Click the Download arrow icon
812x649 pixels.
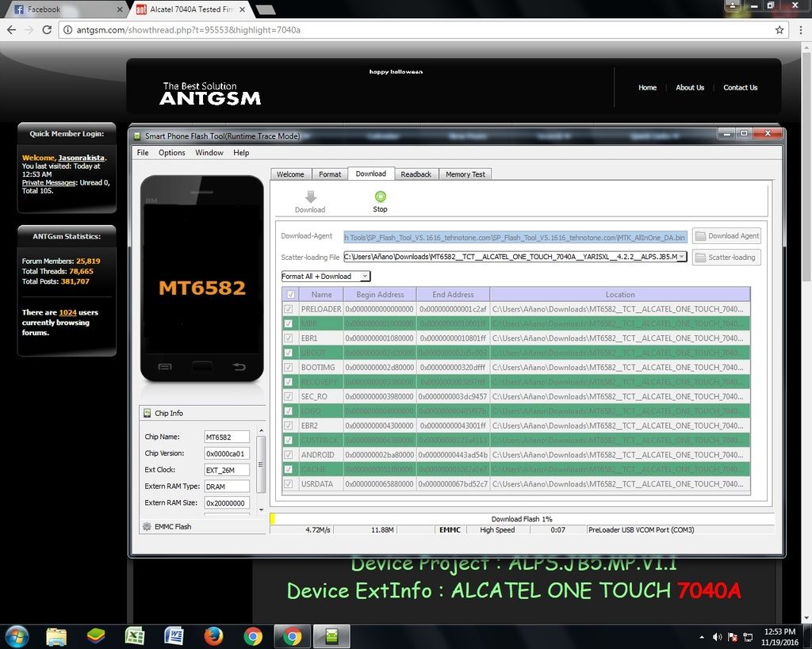[x=310, y=197]
